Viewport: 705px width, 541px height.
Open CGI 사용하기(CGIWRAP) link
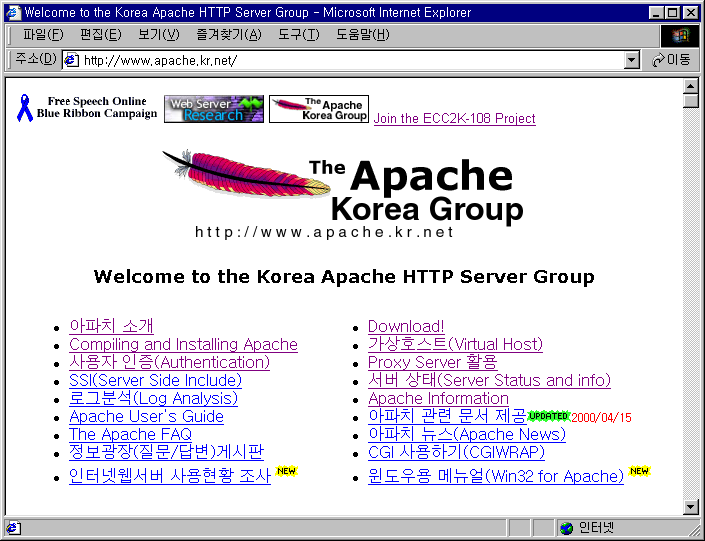(456, 452)
